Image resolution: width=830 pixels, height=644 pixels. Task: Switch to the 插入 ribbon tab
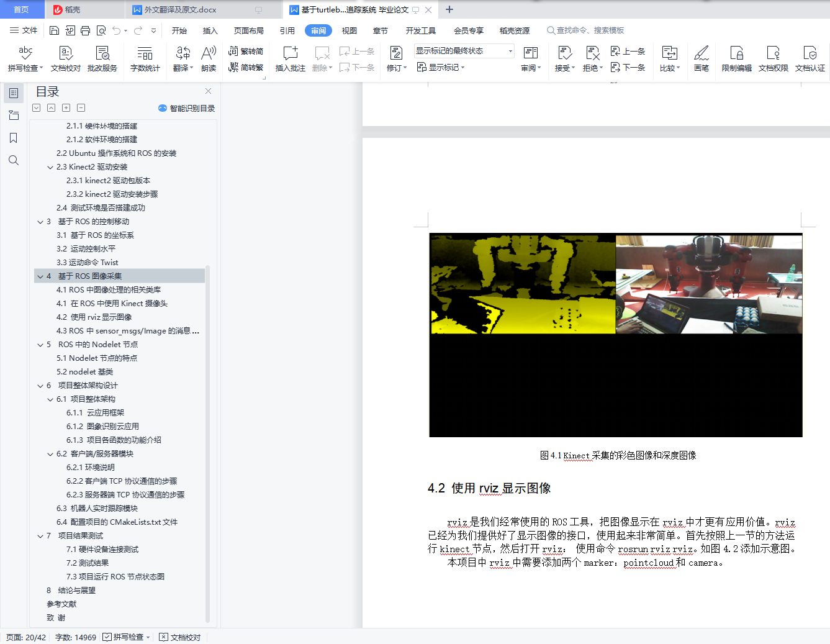pos(210,30)
